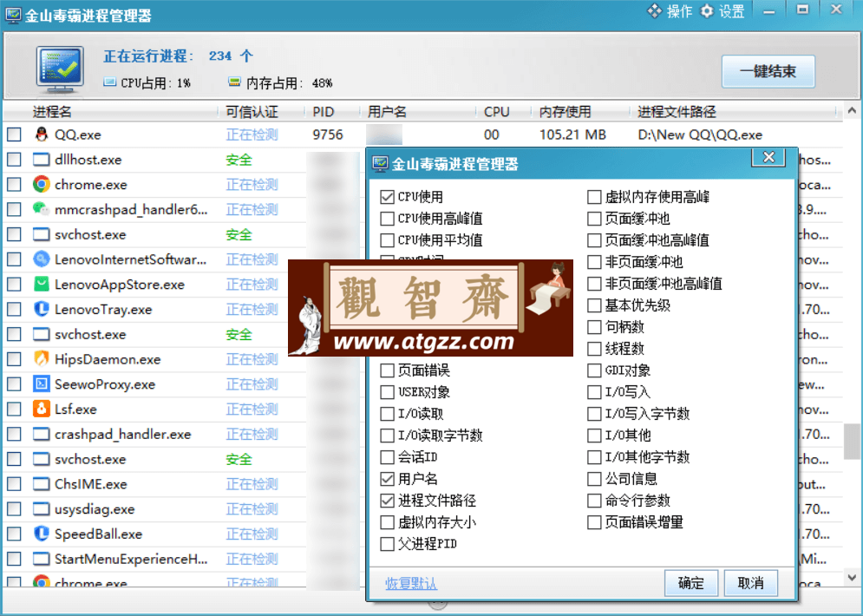Enable the 父进程PID checkbox

pos(388,544)
